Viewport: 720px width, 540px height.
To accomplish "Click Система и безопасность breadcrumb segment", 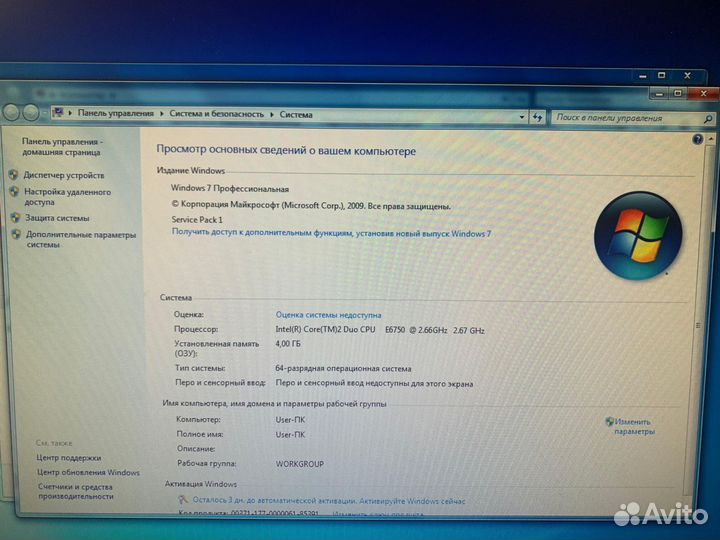I will coord(217,114).
